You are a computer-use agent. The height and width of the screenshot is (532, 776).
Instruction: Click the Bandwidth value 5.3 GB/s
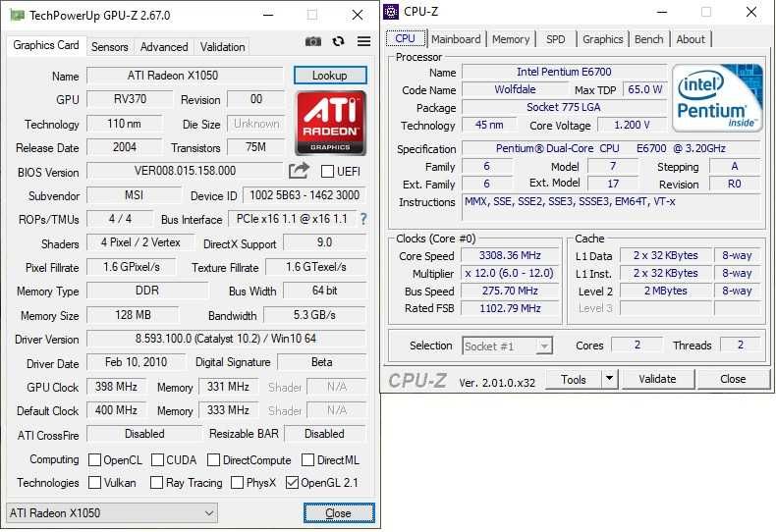coord(314,315)
